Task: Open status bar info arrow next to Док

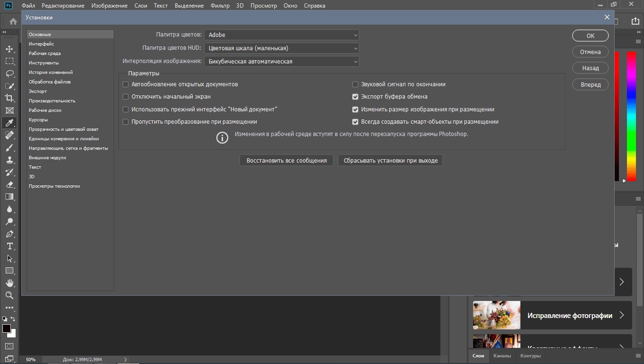Action: pos(125,360)
